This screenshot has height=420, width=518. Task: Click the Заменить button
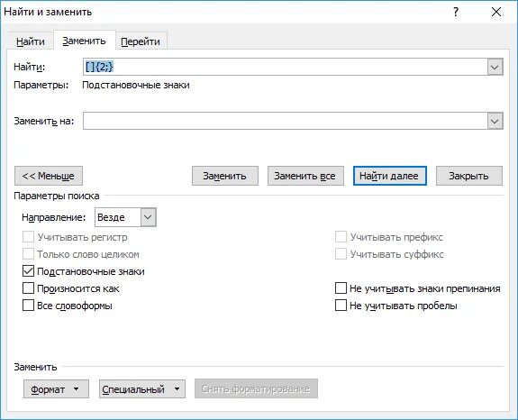(224, 176)
